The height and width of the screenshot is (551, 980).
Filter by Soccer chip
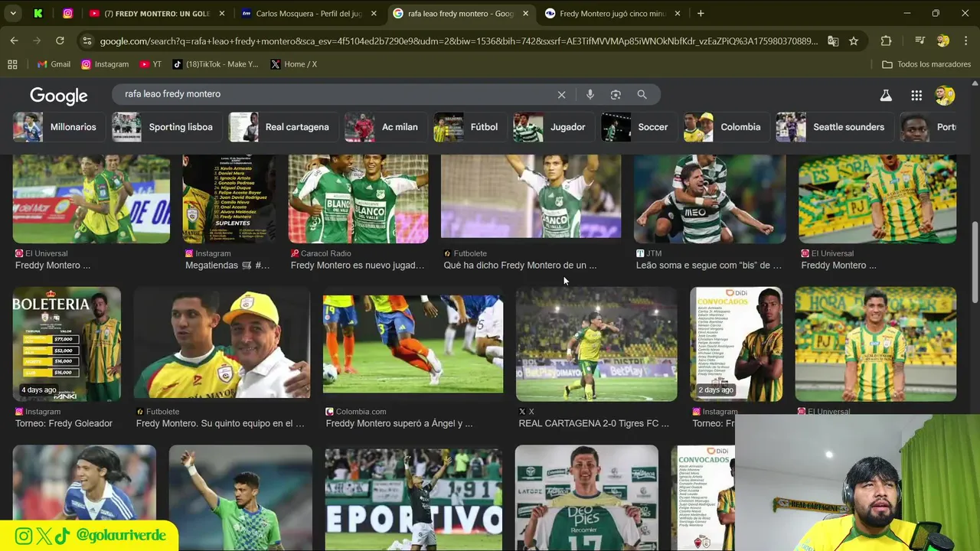[x=640, y=127]
